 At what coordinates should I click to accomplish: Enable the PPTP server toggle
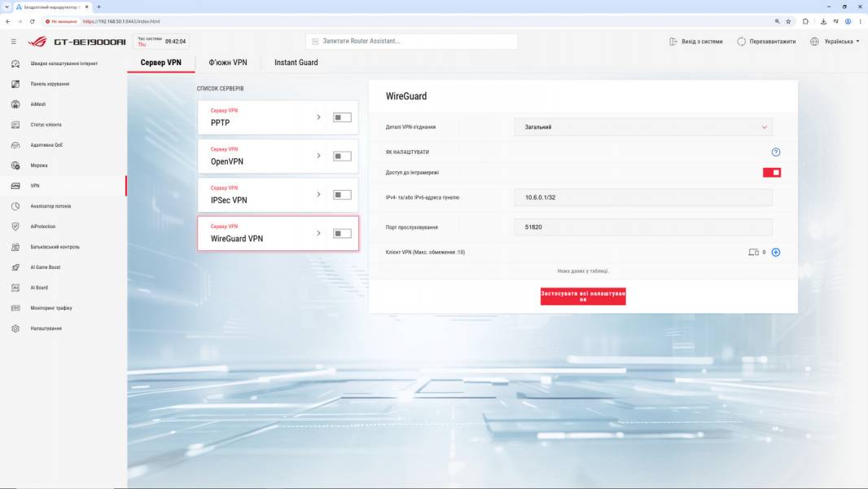[342, 117]
